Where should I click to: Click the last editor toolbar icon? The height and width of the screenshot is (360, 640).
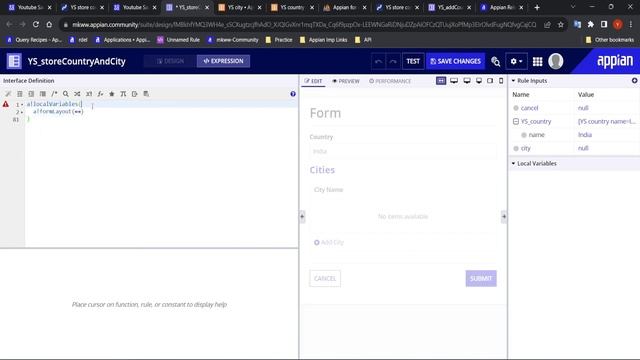coord(146,94)
